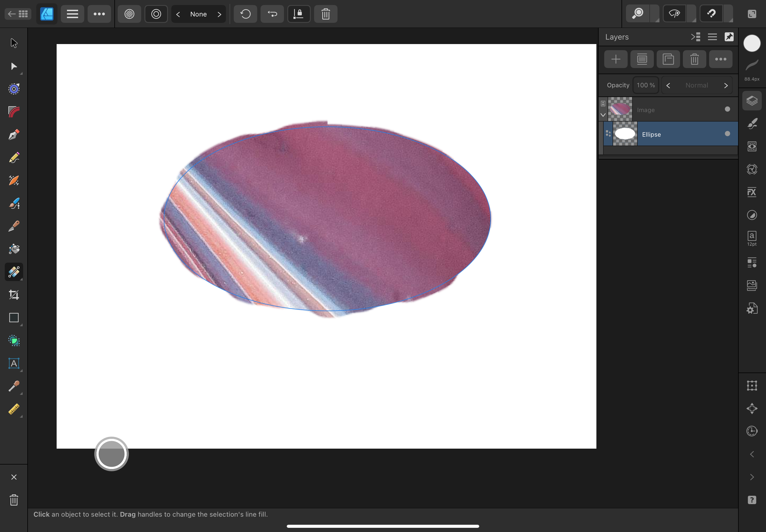Collapse the Image layer children
Image resolution: width=766 pixels, height=532 pixels.
(x=603, y=115)
